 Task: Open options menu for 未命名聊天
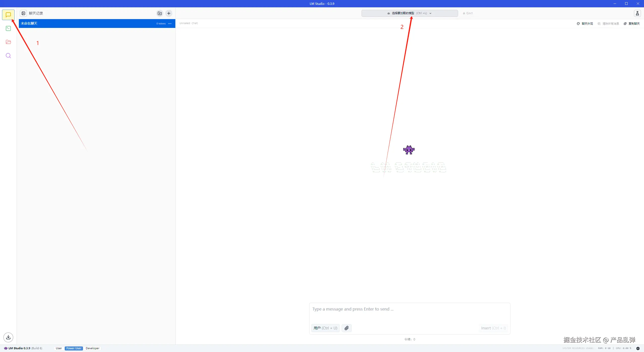pos(170,24)
